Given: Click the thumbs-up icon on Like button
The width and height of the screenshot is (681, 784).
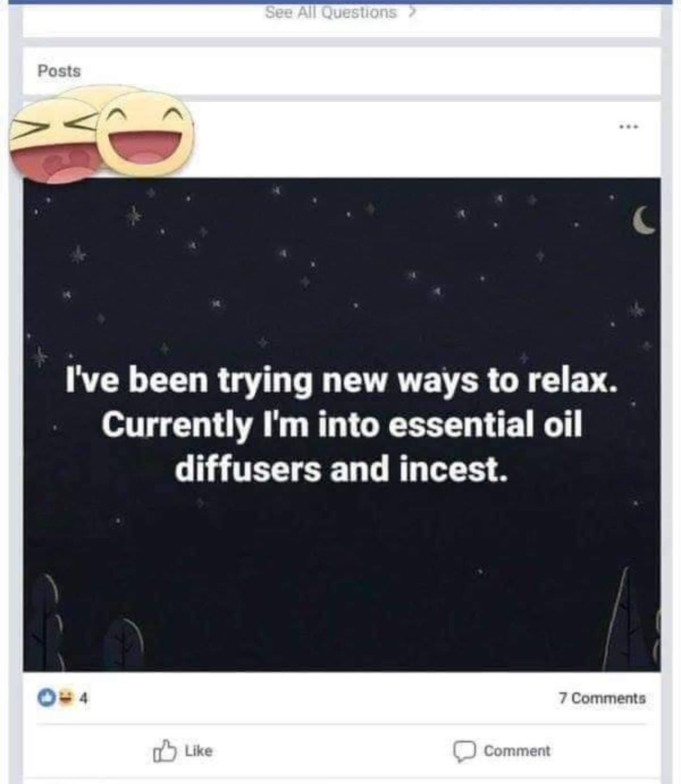Looking at the screenshot, I should pos(164,750).
